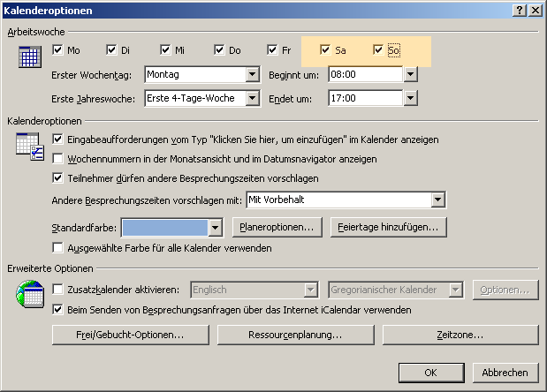Uncheck the Mo workday checkbox
Screen dimensions: 547x392
pyautogui.click(x=57, y=49)
